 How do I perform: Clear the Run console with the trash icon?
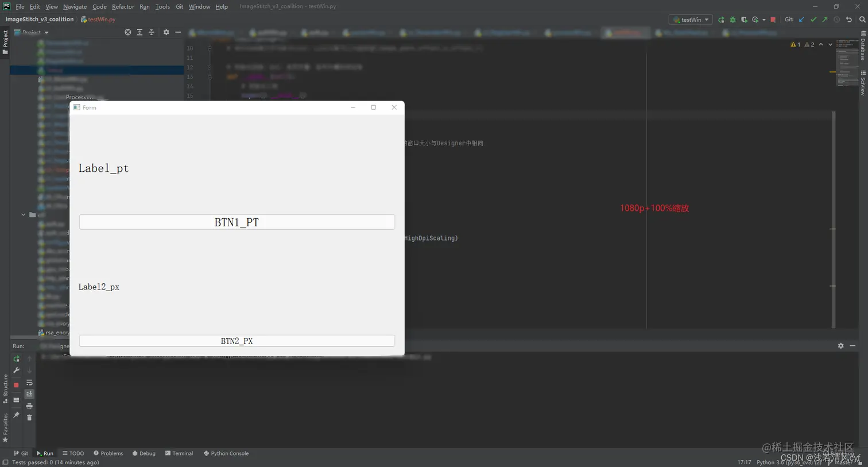(29, 418)
